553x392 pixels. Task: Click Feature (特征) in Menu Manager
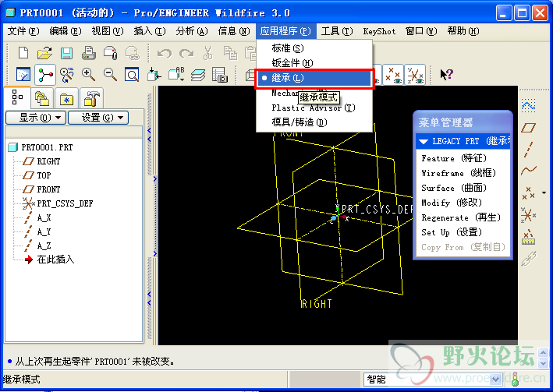[463, 158]
